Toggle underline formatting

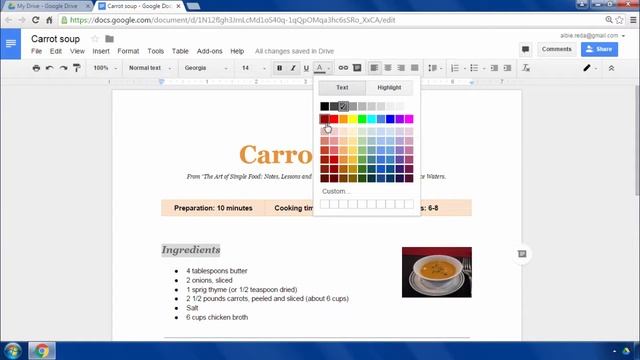coord(306,68)
